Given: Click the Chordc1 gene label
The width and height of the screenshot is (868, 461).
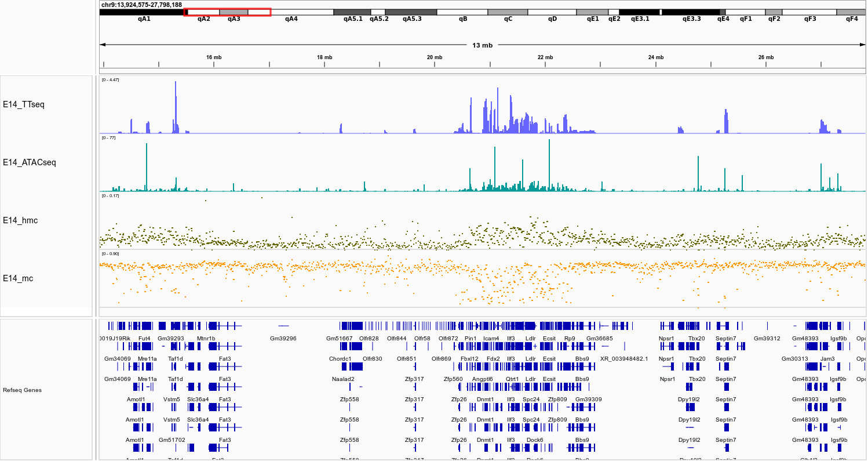Looking at the screenshot, I should click(340, 358).
